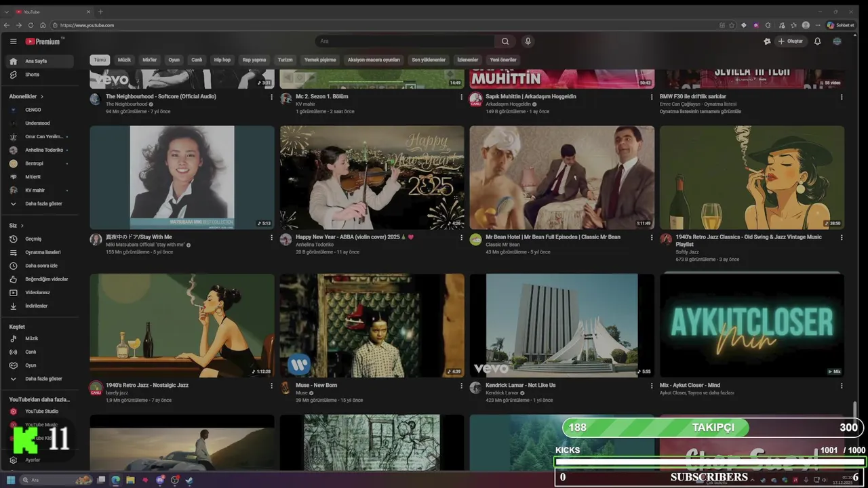Click the browser home button
This screenshot has width=868, height=488.
[x=43, y=25]
